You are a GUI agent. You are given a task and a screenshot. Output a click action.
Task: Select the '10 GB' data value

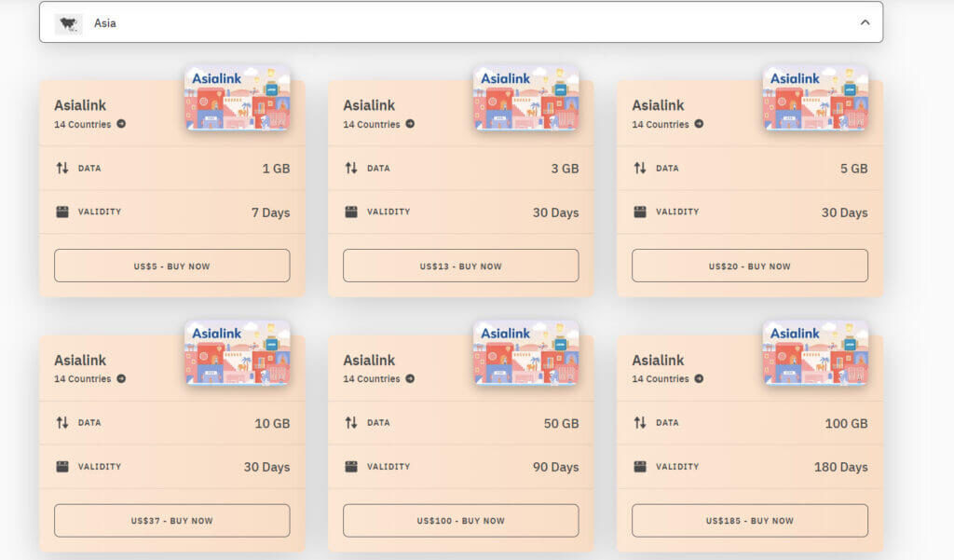pyautogui.click(x=272, y=423)
